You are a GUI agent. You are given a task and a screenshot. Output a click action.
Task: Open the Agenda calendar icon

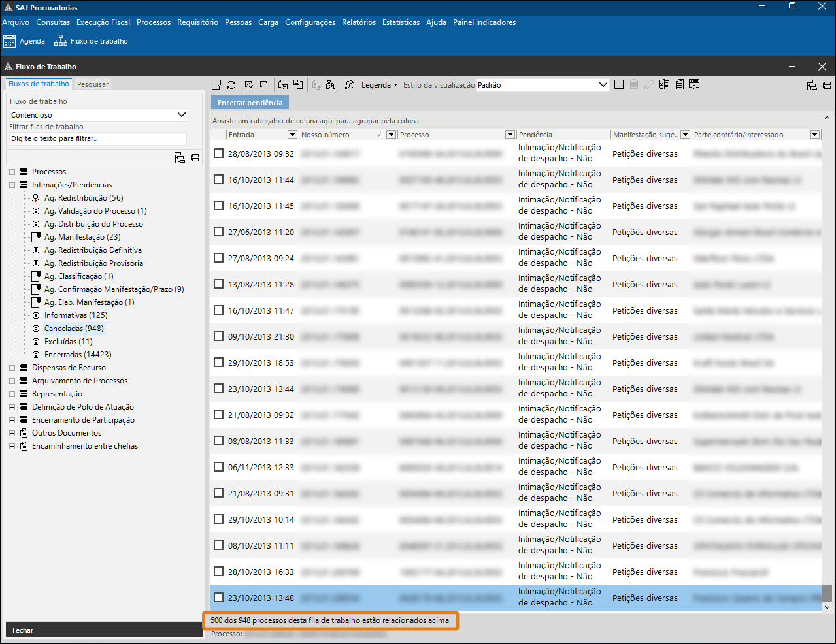click(x=10, y=41)
